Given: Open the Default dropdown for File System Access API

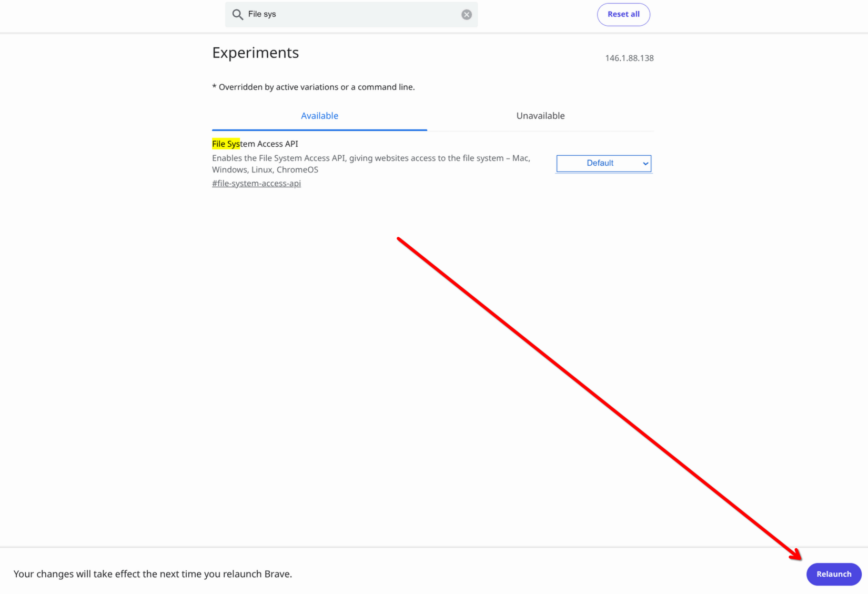Looking at the screenshot, I should click(x=604, y=164).
